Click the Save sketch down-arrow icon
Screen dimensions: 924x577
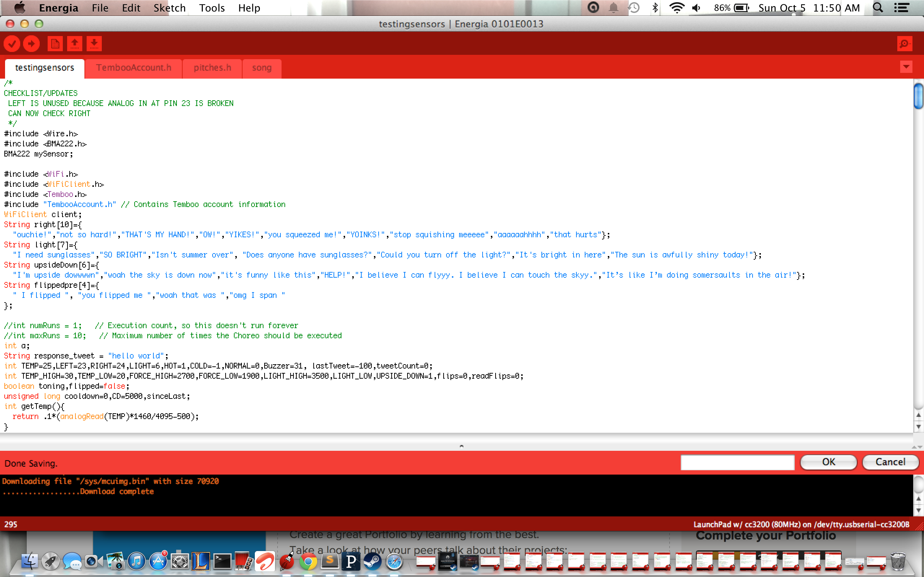click(94, 44)
